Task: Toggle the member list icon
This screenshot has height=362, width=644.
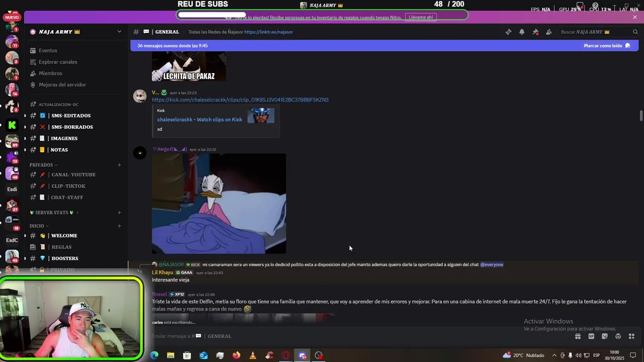Action: [x=548, y=32]
